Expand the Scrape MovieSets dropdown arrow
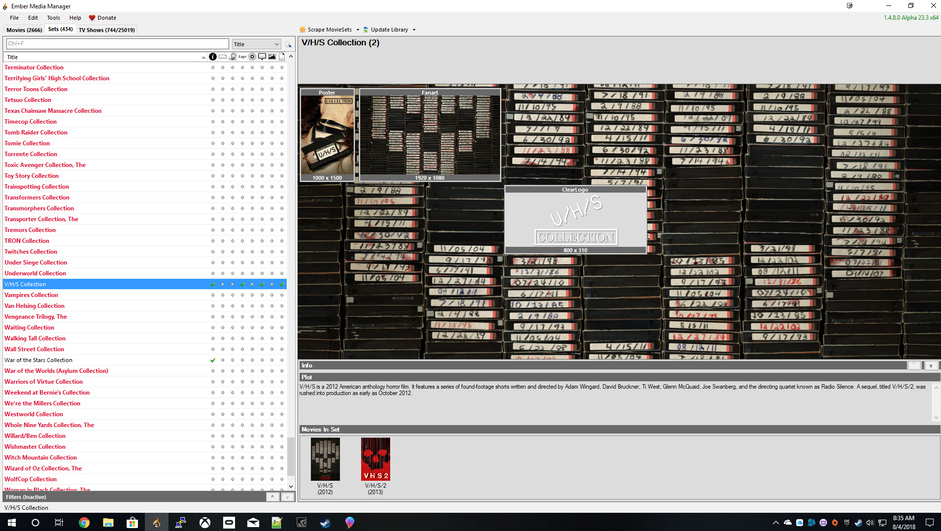The width and height of the screenshot is (941, 531). pos(357,30)
